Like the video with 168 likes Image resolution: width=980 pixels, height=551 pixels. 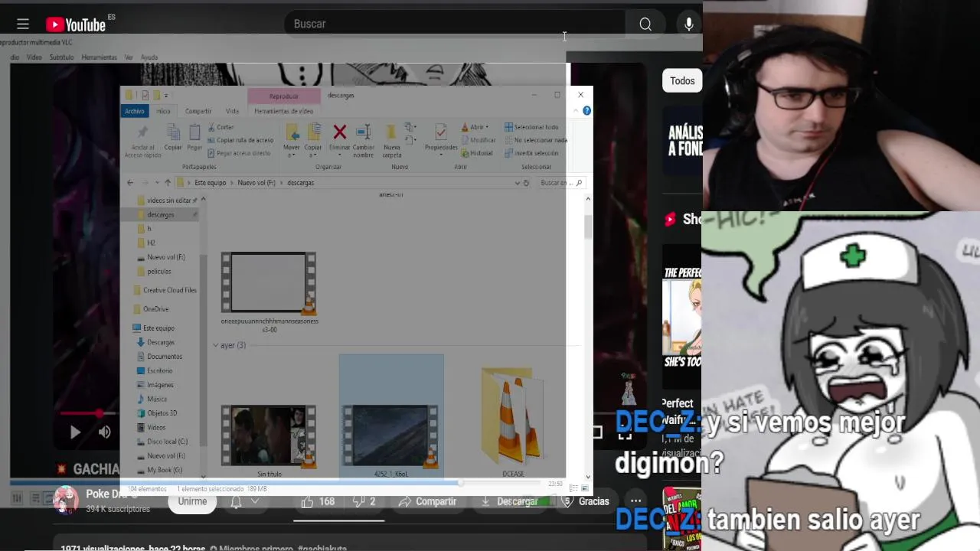(318, 502)
